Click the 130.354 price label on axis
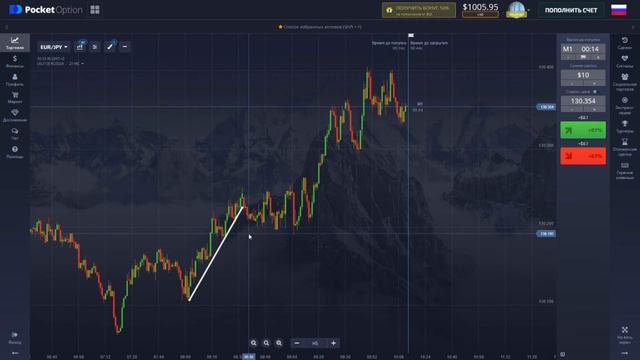 tap(546, 107)
